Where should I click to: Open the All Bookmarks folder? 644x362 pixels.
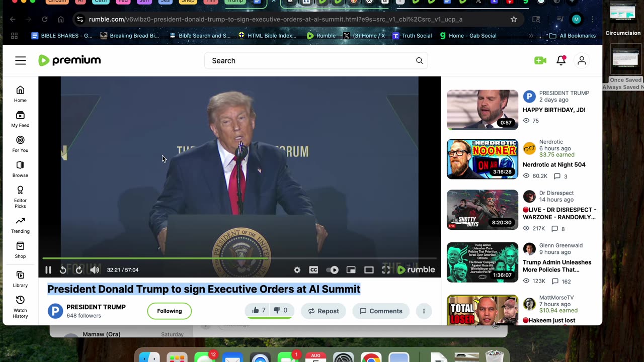(x=573, y=36)
